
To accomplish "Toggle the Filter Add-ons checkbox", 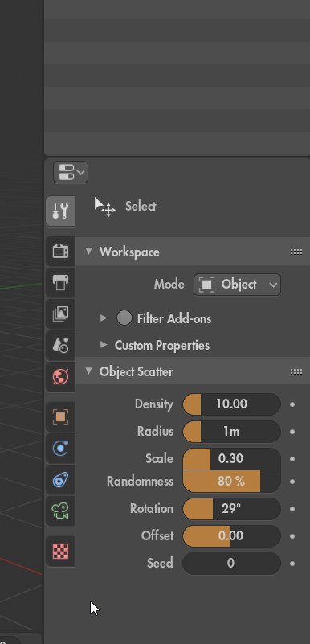I will pyautogui.click(x=124, y=318).
